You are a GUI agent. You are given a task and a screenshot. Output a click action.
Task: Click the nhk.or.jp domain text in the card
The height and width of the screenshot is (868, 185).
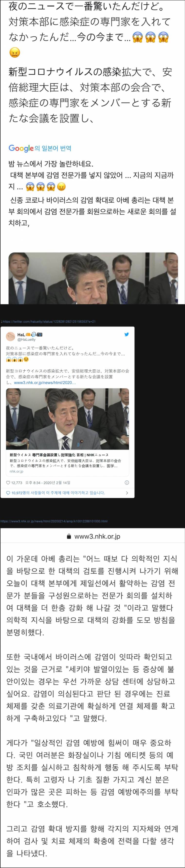point(17,471)
